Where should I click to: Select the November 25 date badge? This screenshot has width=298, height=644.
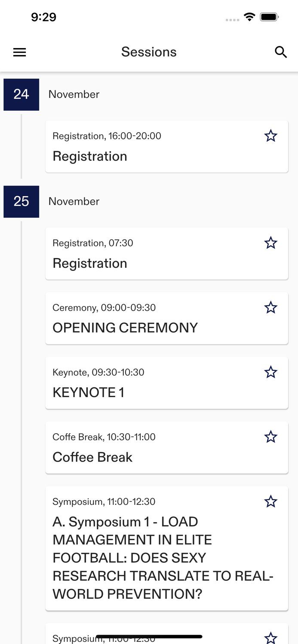coord(21,201)
